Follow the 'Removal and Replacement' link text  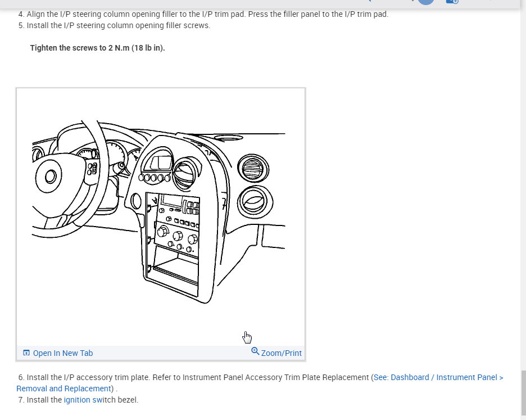point(64,389)
